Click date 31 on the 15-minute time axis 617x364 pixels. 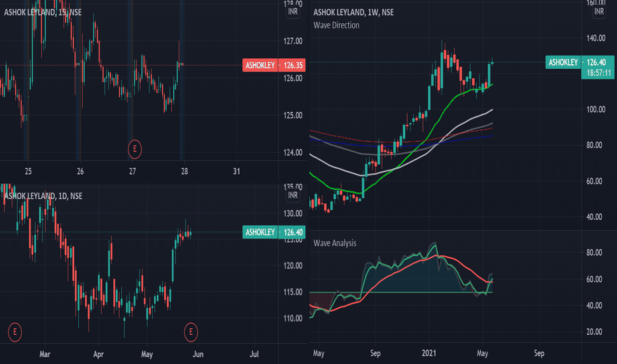coord(236,171)
